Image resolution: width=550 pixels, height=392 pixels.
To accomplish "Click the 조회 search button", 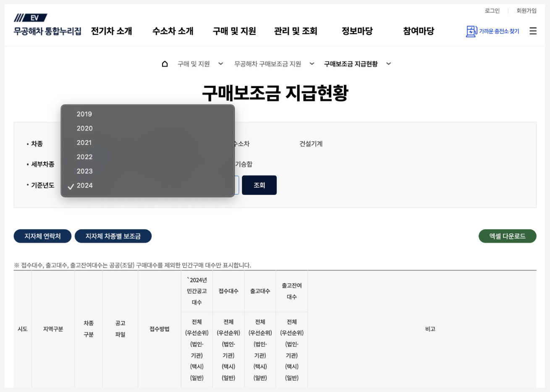I will coord(259,185).
